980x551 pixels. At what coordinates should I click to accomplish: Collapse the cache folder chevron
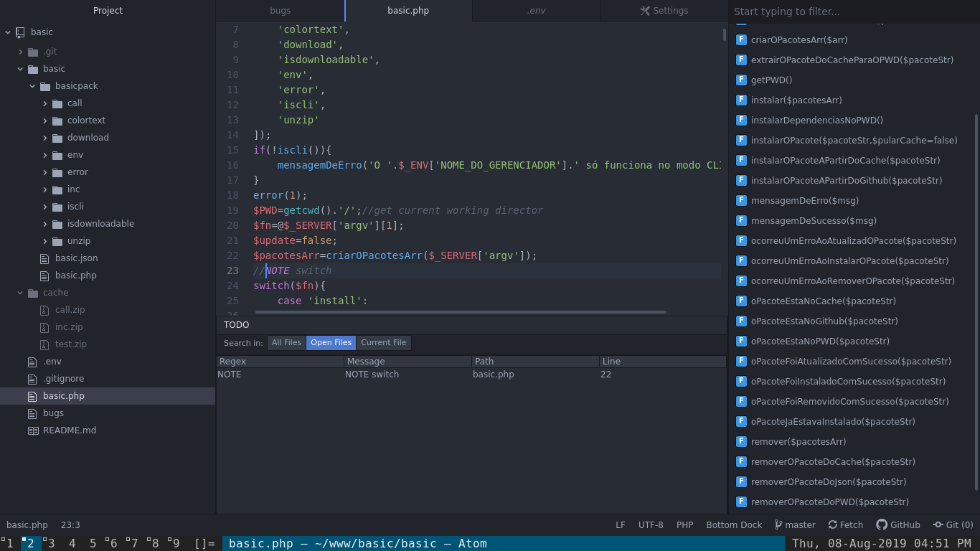point(21,293)
